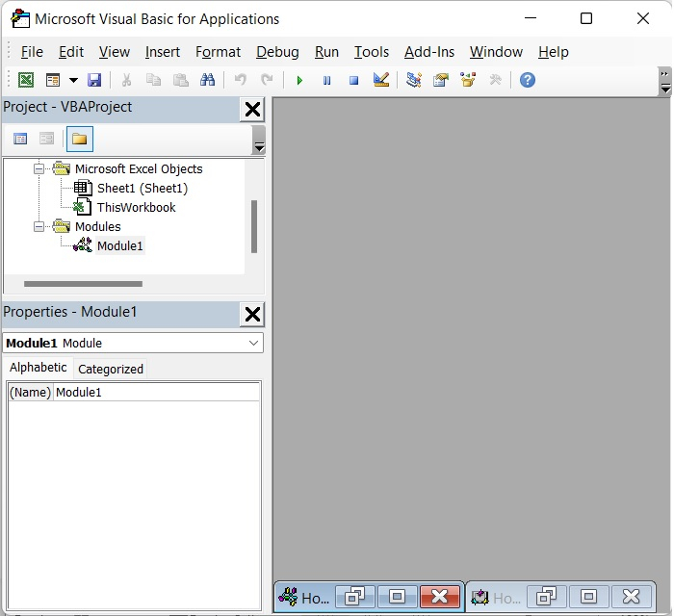
Task: Close the Properties - Module1 panel
Action: point(252,315)
